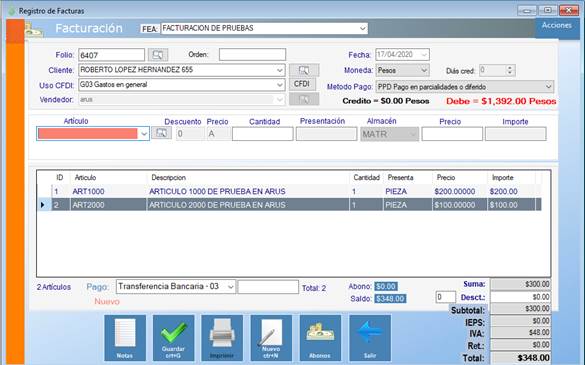The height and width of the screenshot is (365, 585).
Task: Select row ART1000 in the articles grid
Action: tap(289, 191)
